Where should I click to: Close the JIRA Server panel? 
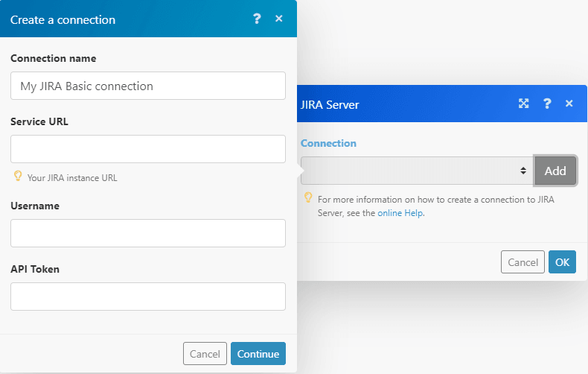569,104
